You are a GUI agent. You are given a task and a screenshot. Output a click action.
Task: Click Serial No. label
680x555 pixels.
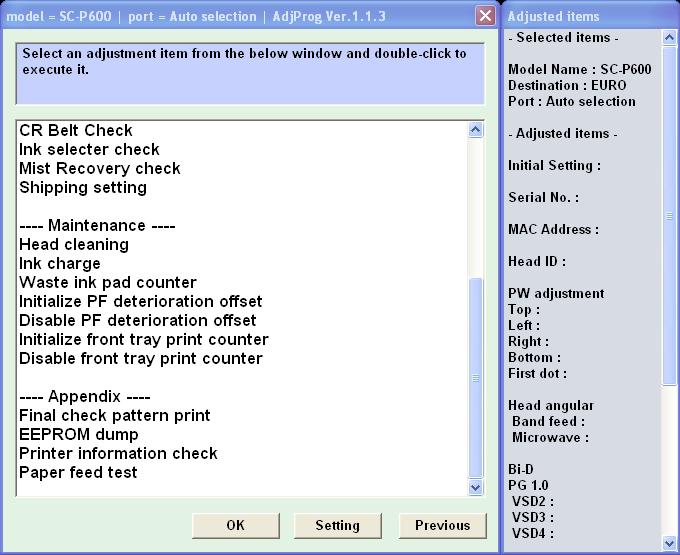click(x=543, y=198)
